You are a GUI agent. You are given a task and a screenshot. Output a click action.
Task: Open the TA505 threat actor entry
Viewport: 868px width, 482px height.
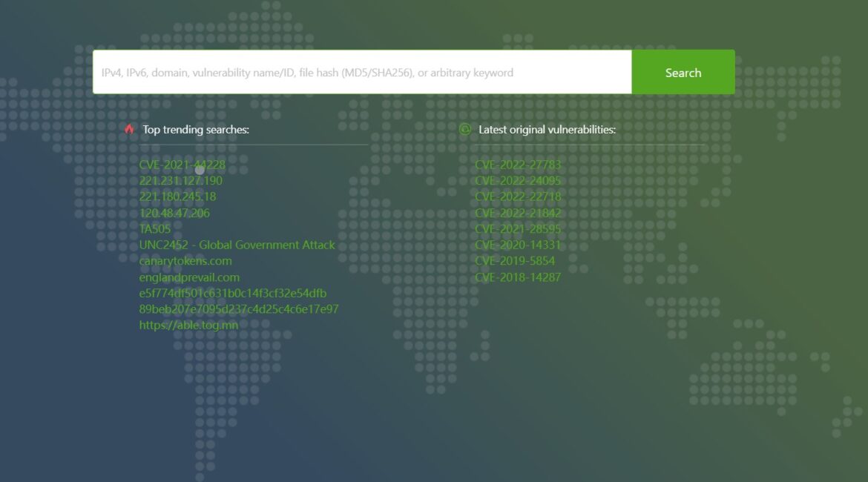[x=155, y=229]
